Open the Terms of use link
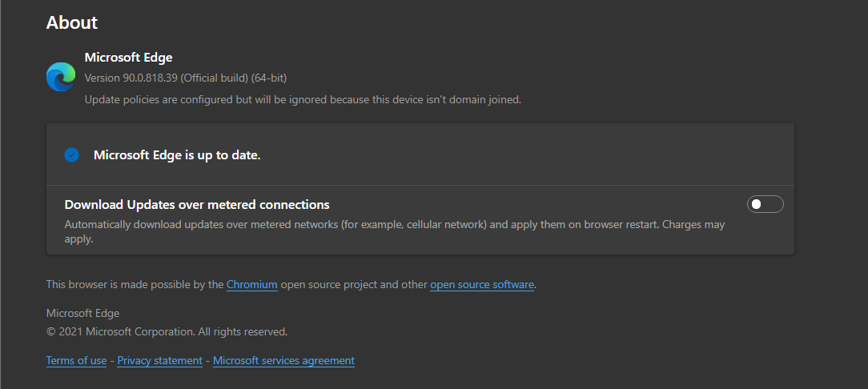This screenshot has height=389, width=868. pos(76,360)
